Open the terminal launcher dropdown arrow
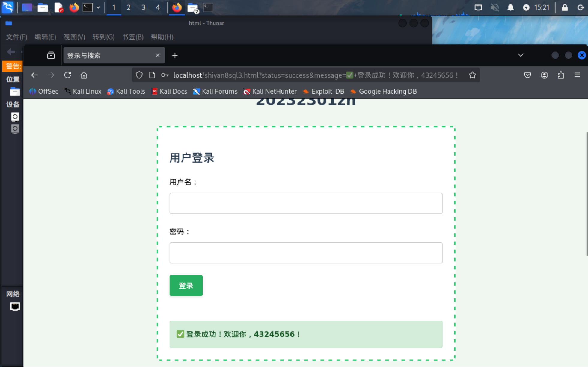588x367 pixels. tap(98, 7)
